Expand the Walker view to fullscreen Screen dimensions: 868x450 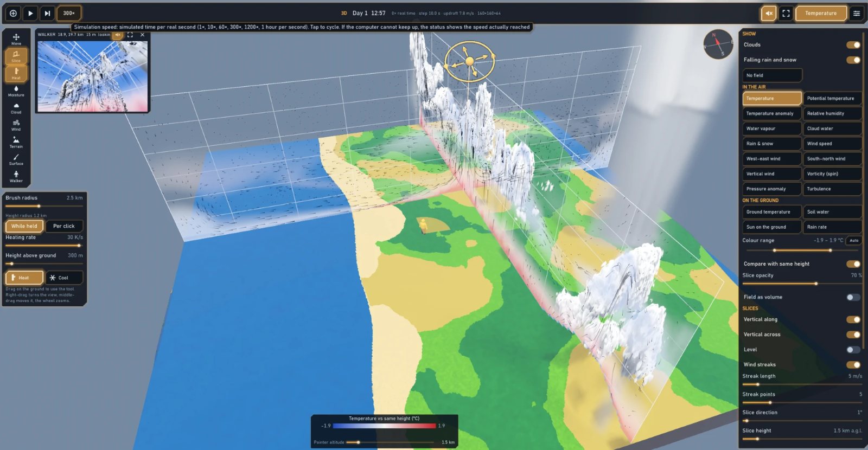pyautogui.click(x=130, y=35)
